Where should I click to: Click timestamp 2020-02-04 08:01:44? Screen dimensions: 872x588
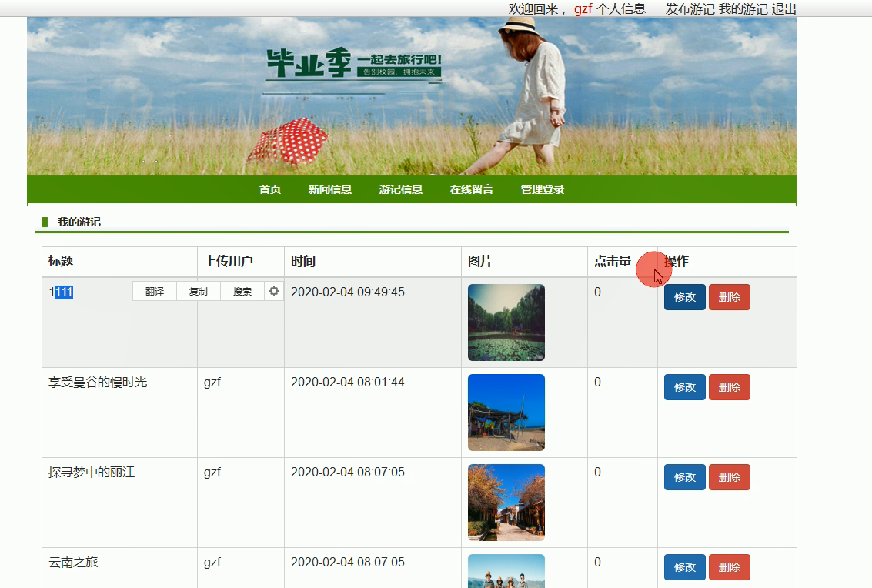click(x=348, y=383)
